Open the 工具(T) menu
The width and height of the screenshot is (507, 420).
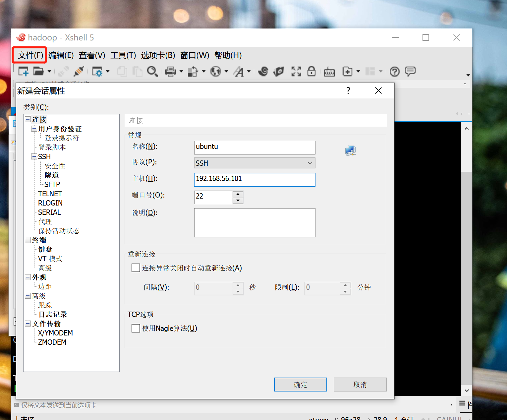123,55
